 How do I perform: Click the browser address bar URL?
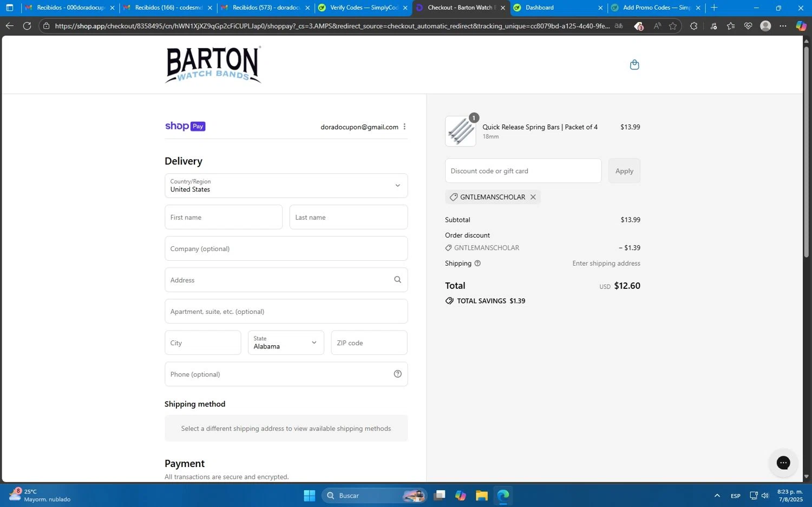[x=332, y=26]
